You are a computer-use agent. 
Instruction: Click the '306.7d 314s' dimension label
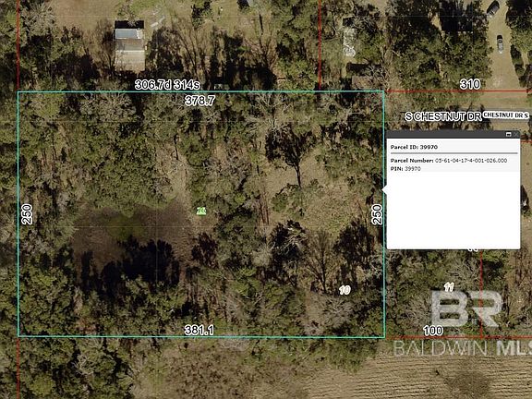167,84
